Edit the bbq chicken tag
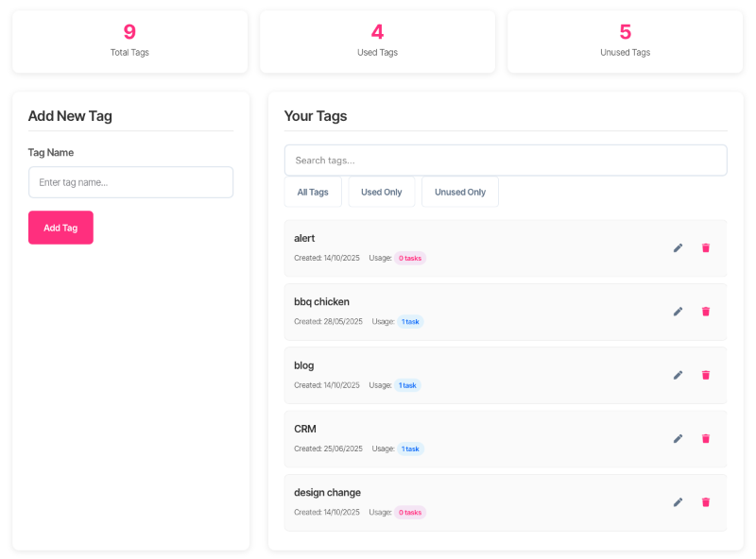The height and width of the screenshot is (559, 756). tap(678, 312)
